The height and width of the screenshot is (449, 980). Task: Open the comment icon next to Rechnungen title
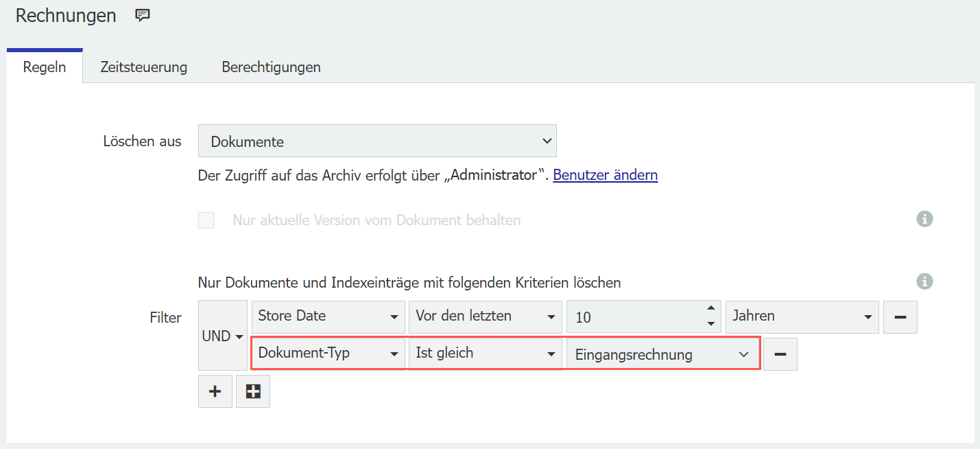[x=142, y=14]
